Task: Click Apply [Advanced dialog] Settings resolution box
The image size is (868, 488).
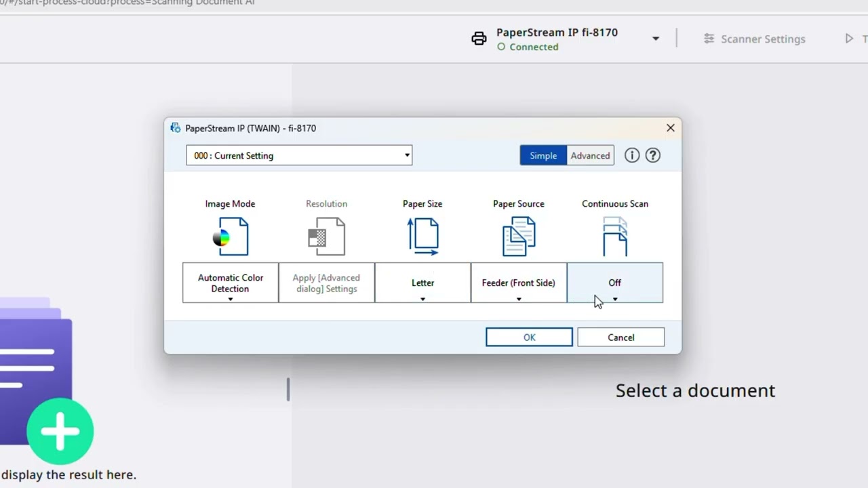Action: click(326, 283)
